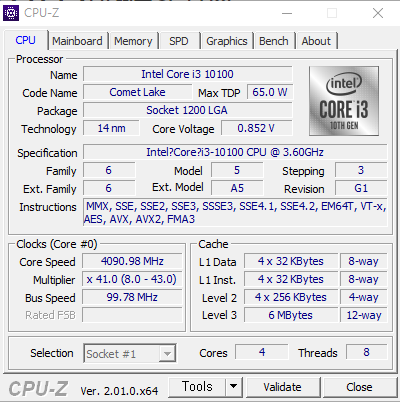Minimize the CPU-Z window
Image resolution: width=400 pixels, height=402 pixels.
(287, 13)
